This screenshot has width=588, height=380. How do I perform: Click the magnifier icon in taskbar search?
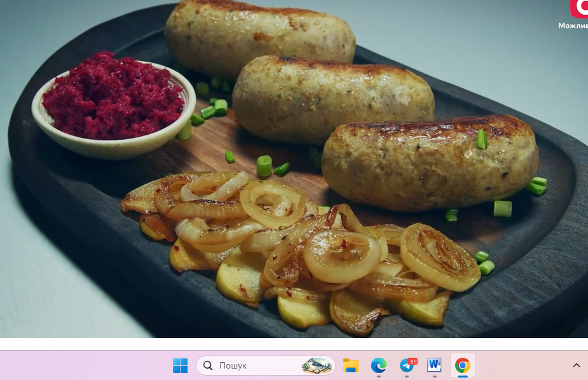208,365
